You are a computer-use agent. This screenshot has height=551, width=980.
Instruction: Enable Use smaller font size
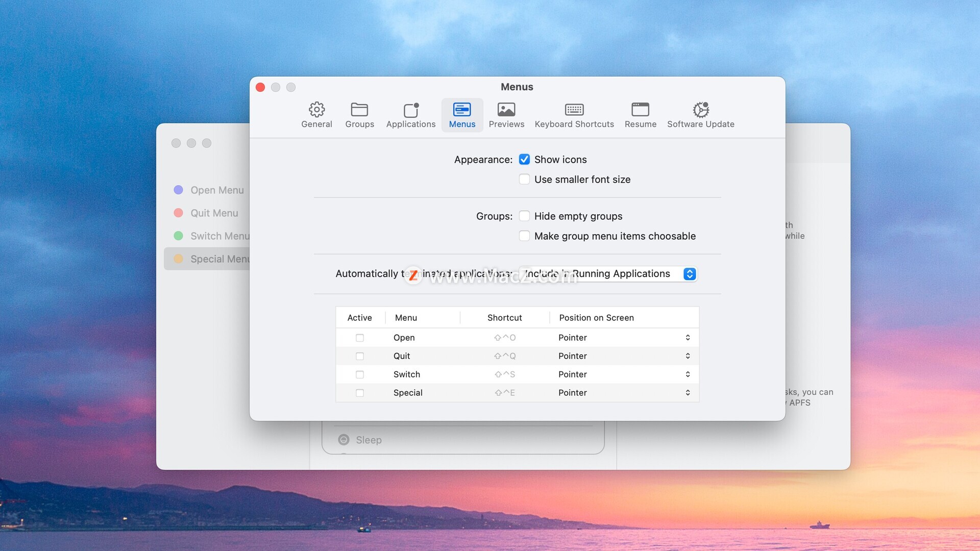[524, 180]
